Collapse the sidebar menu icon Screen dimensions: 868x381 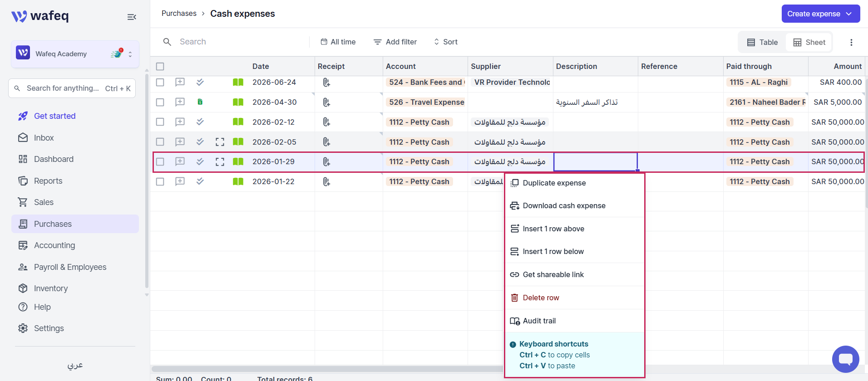132,17
